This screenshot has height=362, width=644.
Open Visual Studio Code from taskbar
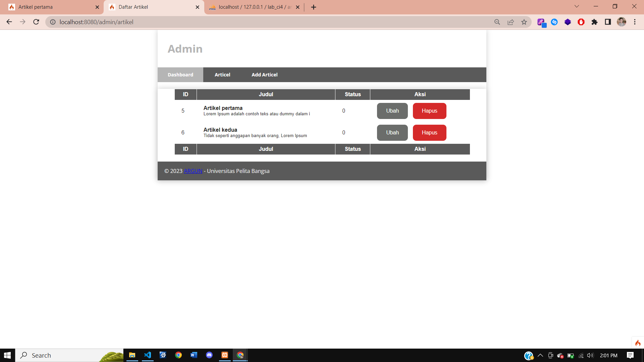pyautogui.click(x=148, y=355)
